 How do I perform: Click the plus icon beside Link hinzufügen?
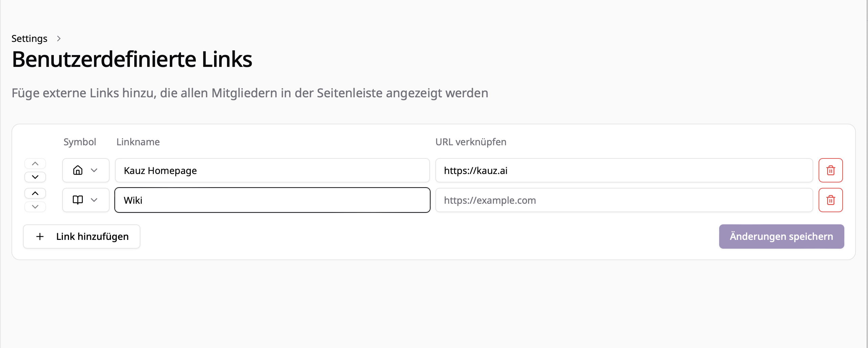pyautogui.click(x=40, y=236)
